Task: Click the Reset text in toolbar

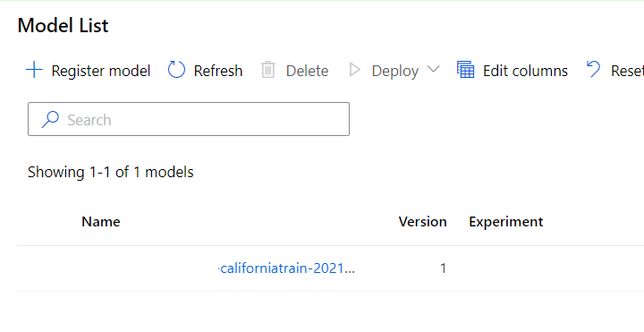Action: tap(627, 71)
